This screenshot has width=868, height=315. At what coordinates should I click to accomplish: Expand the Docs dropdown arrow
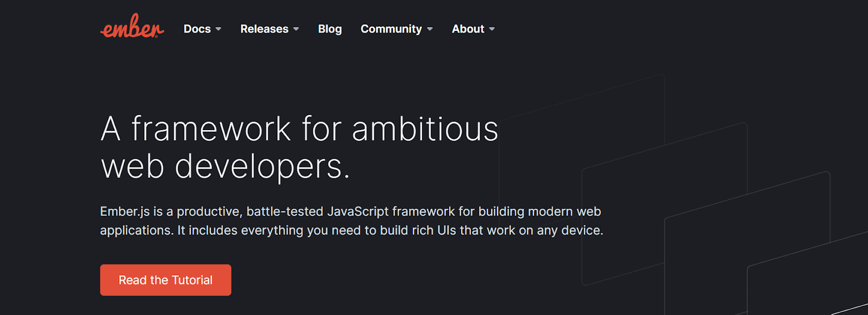point(219,29)
